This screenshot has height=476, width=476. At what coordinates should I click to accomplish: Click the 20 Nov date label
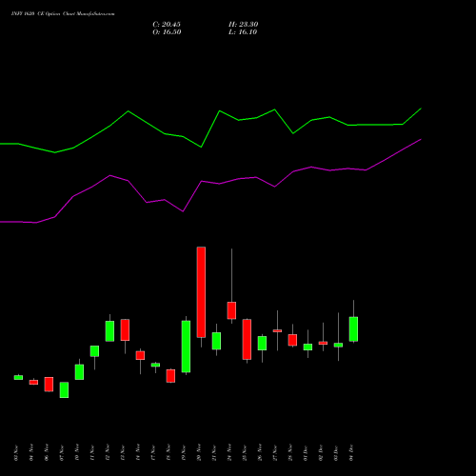[x=199, y=453]
